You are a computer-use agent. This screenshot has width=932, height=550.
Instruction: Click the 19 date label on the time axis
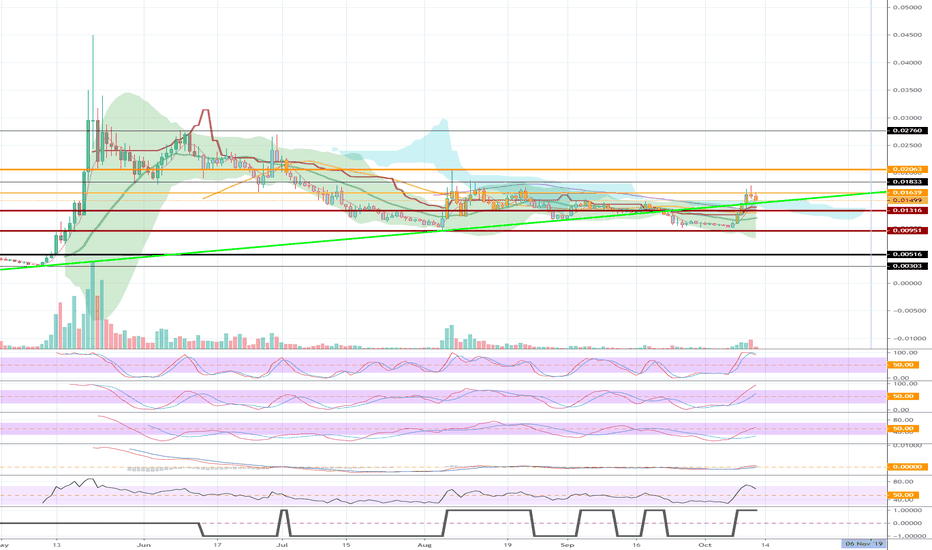507,544
